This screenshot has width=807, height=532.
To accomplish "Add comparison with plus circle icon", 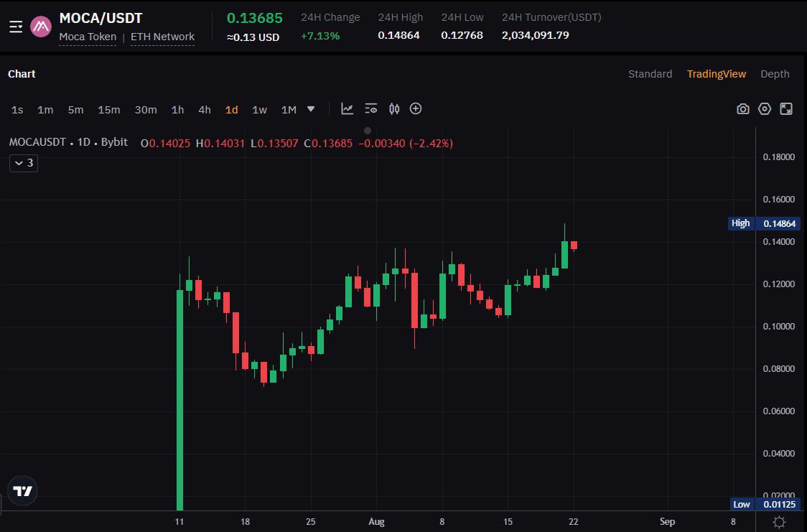I will tap(416, 108).
